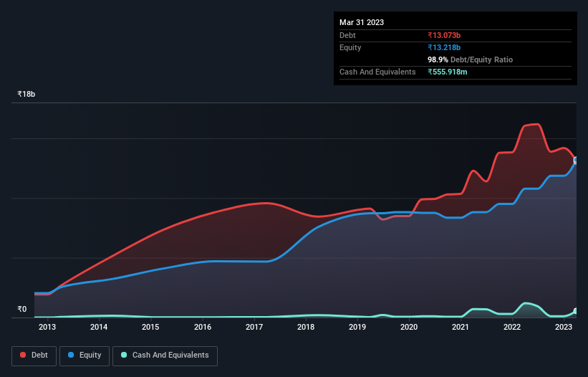Click the Cash endpoint marker at 2023

(576, 311)
